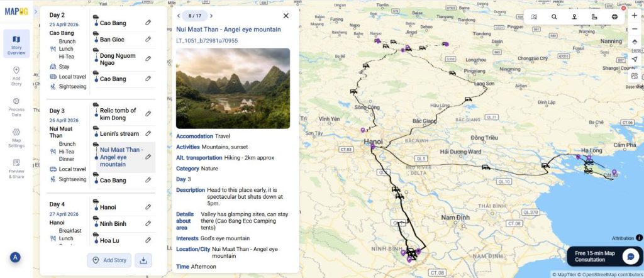Go to the previous story point arrow
The height and width of the screenshot is (278, 644).
(179, 16)
